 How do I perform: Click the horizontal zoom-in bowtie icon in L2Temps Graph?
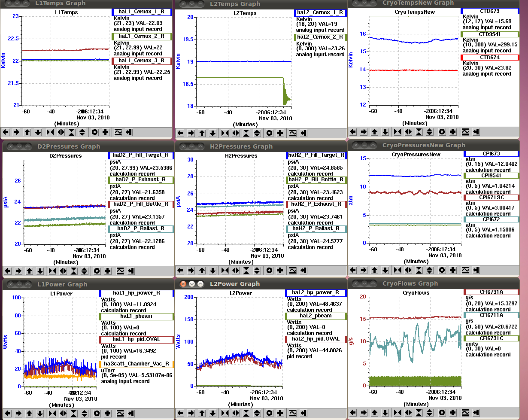[225, 133]
